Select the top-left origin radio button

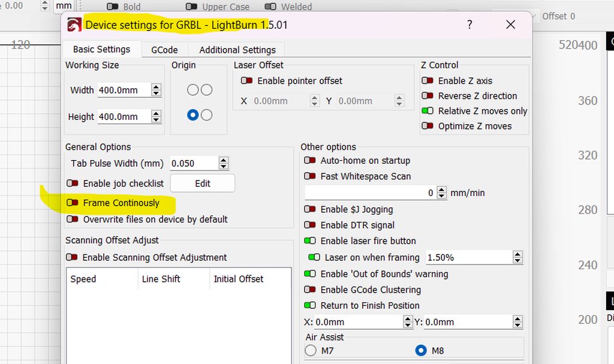pos(192,90)
